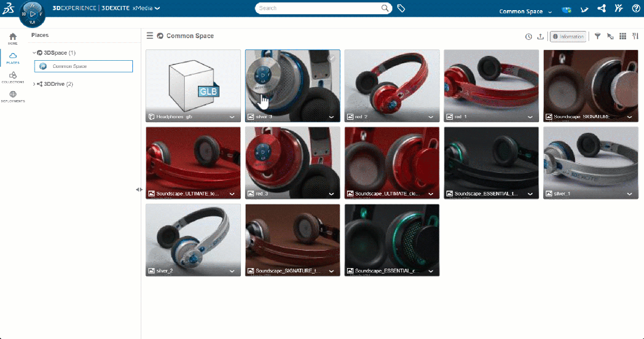Click the Home sidebar icon
The width and height of the screenshot is (644, 339).
[x=13, y=39]
